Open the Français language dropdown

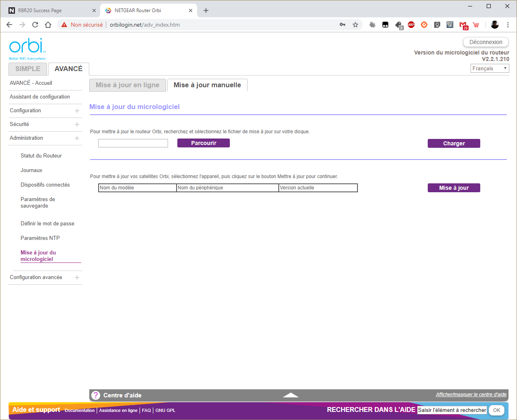tap(490, 68)
